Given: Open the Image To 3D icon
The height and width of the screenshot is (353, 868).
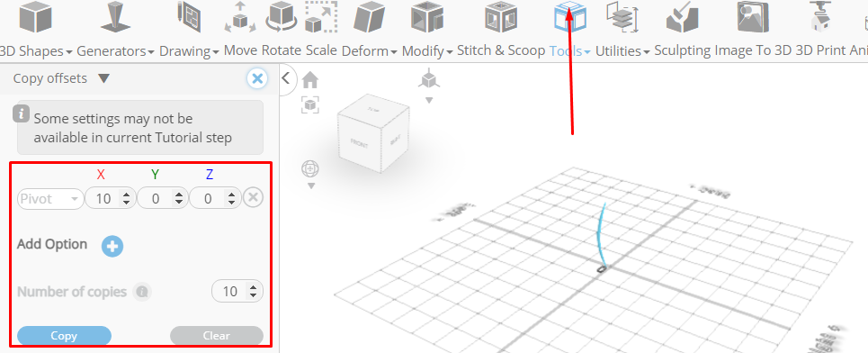Looking at the screenshot, I should (x=753, y=17).
